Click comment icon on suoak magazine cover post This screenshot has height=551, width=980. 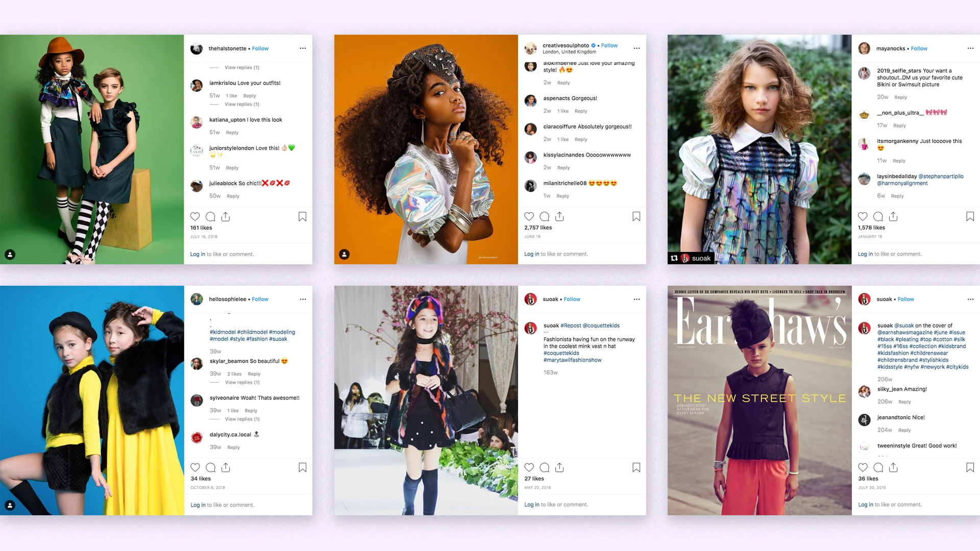[878, 467]
